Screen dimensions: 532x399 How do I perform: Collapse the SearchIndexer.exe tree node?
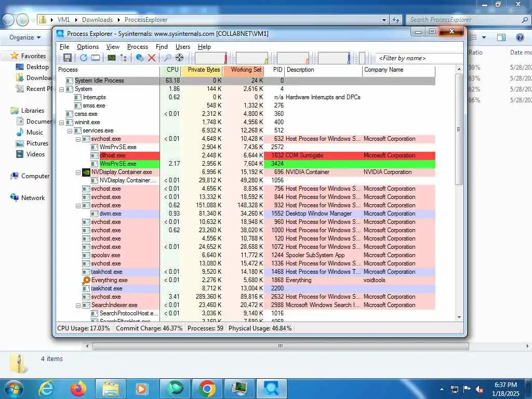click(x=78, y=305)
